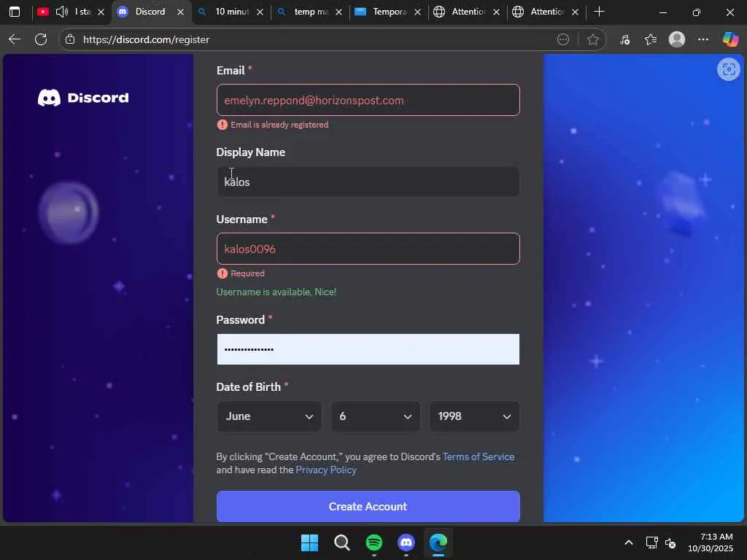Open Settings and more ellipsis

tap(703, 39)
